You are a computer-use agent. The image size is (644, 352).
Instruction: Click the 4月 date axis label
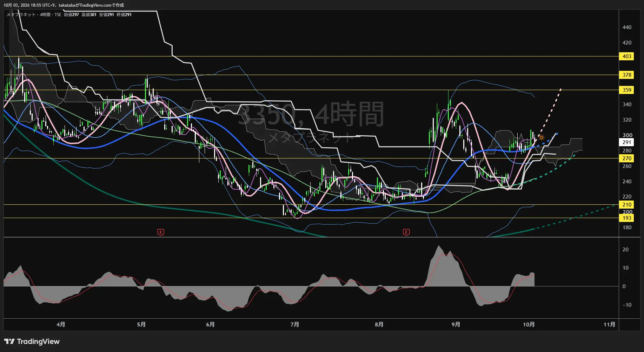click(61, 324)
